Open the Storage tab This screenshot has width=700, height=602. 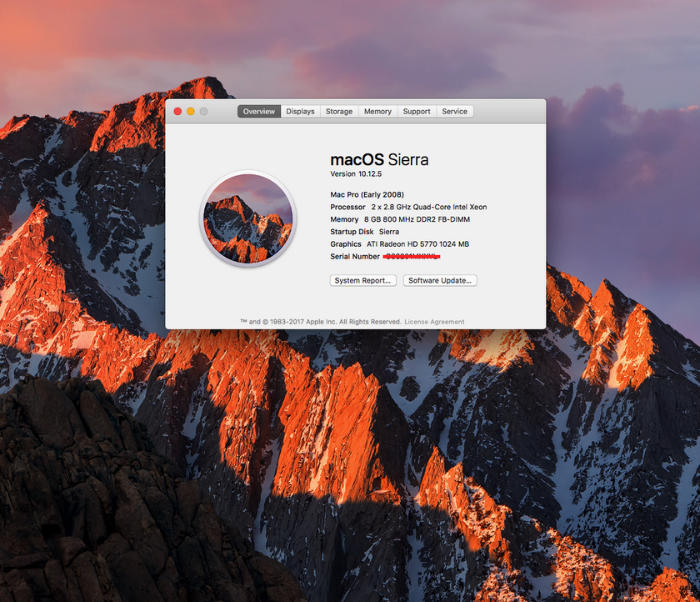point(339,111)
